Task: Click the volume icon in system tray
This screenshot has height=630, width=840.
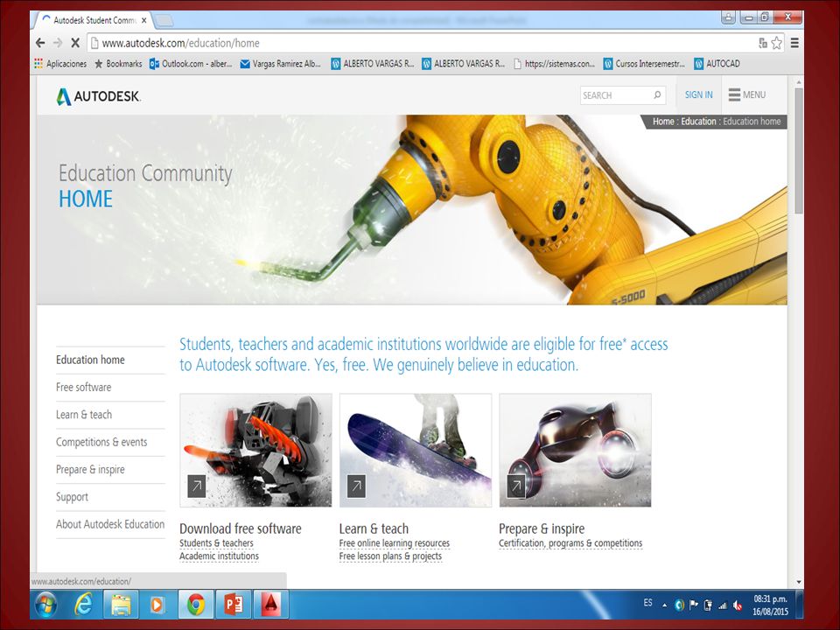Action: pos(738,605)
